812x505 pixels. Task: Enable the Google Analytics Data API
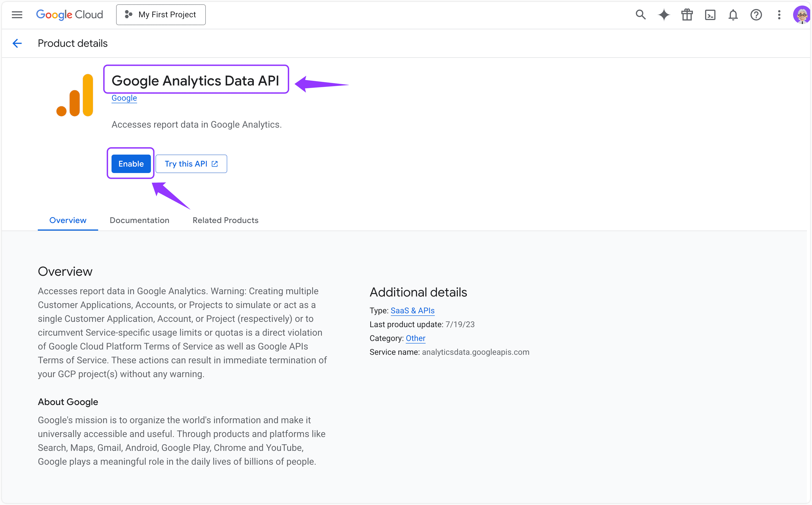tap(131, 164)
